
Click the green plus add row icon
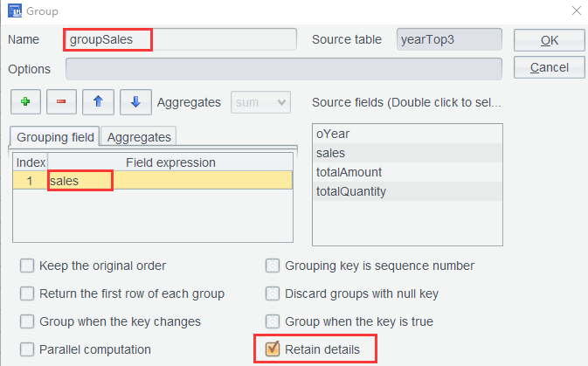tap(25, 102)
